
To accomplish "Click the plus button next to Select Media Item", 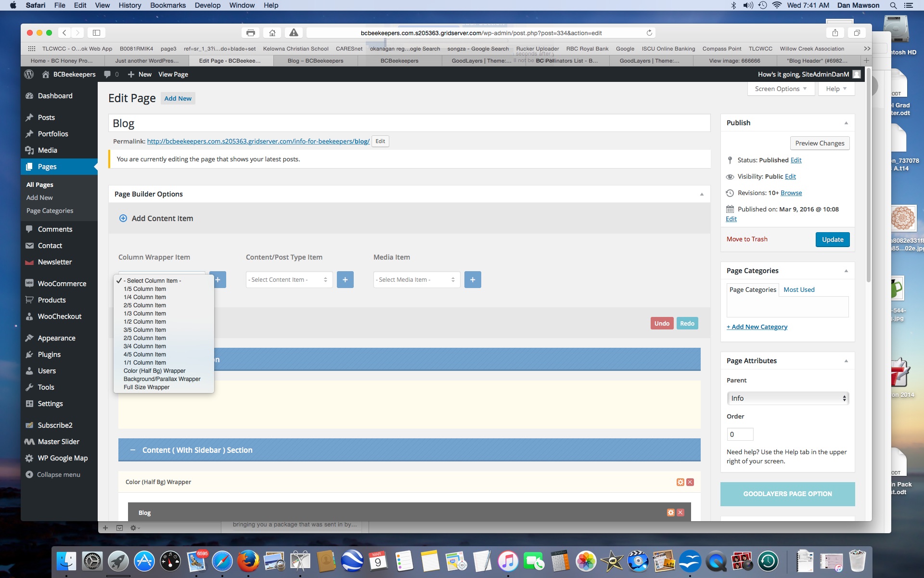I will coord(473,279).
